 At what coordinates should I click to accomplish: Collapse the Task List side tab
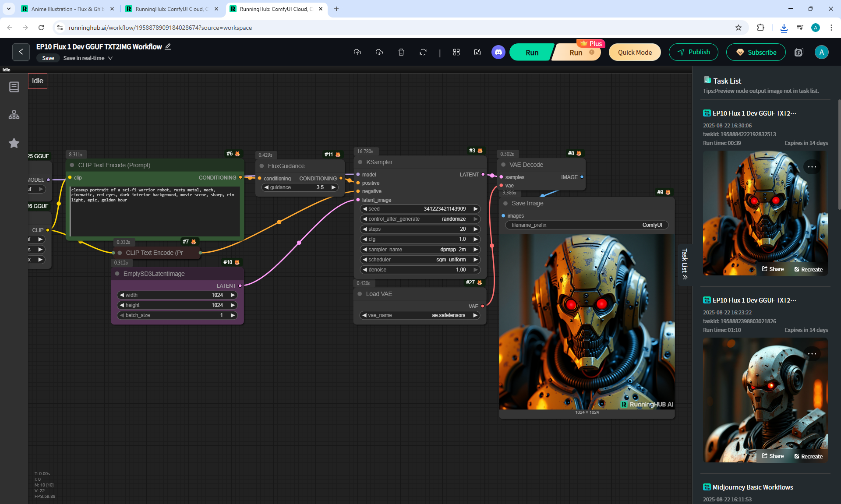[x=685, y=264]
